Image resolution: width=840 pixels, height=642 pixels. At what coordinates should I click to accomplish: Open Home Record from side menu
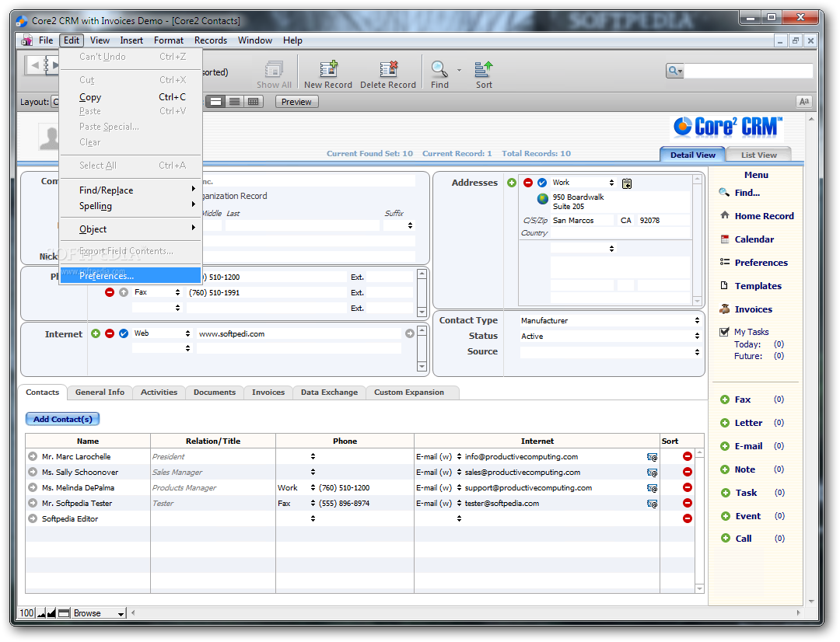click(764, 216)
